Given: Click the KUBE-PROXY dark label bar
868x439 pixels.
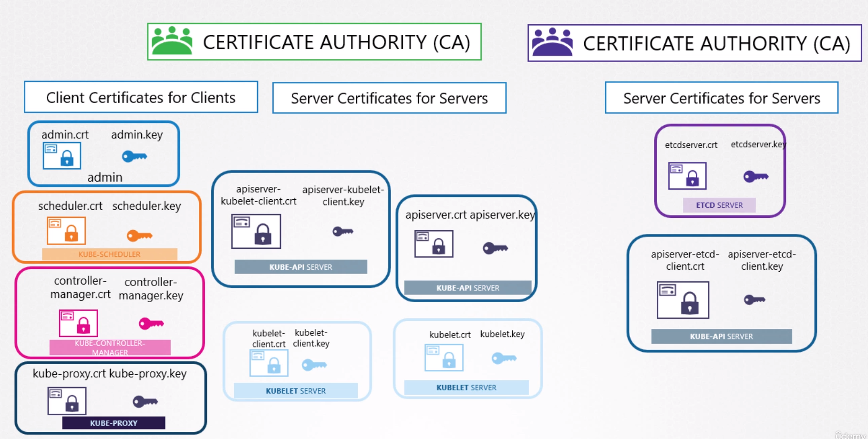Looking at the screenshot, I should pyautogui.click(x=114, y=423).
